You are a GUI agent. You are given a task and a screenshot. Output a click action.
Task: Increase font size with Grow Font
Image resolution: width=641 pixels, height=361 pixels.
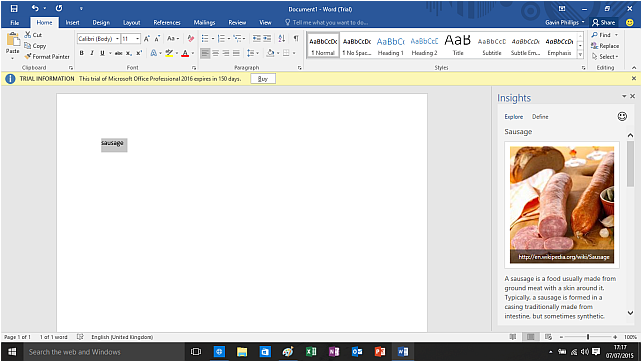(147, 39)
